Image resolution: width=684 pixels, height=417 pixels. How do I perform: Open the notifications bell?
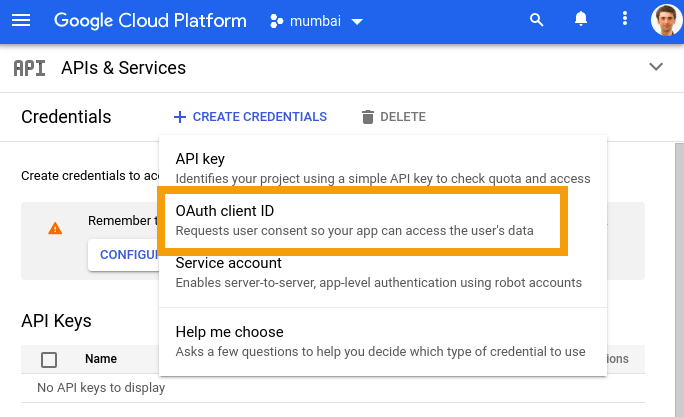coord(581,19)
